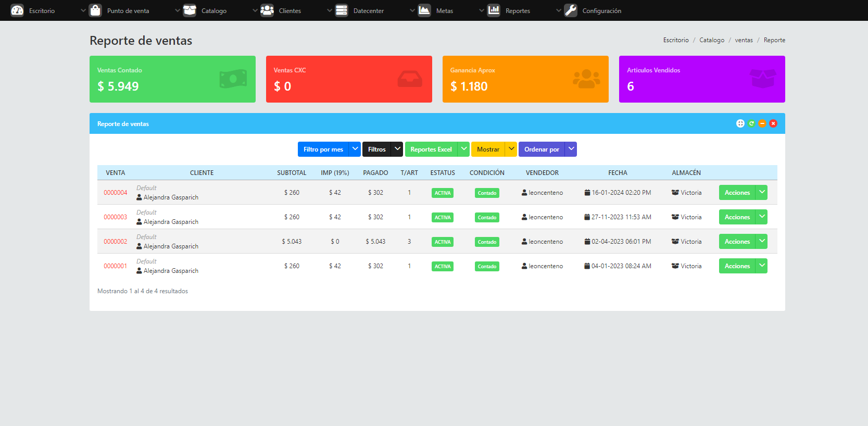
Task: Open Acciones dropdown arrow for sale 0000002
Action: click(762, 241)
